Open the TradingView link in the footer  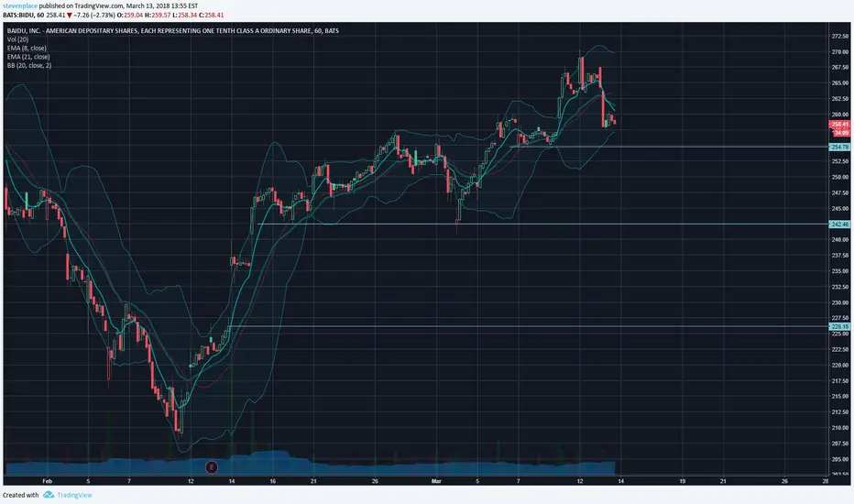tap(74, 495)
